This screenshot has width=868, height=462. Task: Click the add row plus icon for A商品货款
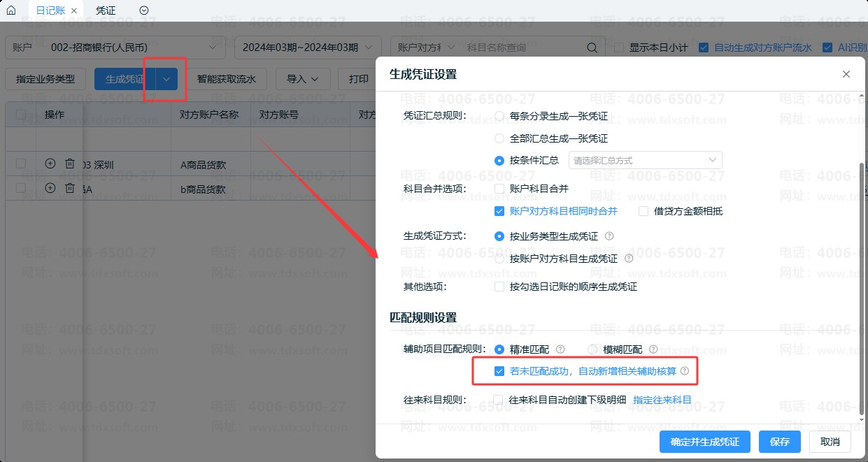(x=50, y=164)
